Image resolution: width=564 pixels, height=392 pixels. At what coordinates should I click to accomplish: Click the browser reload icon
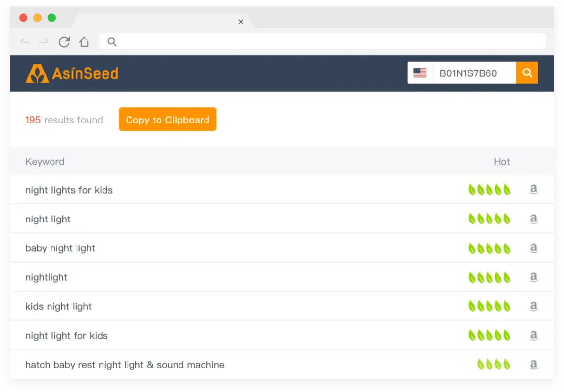click(x=64, y=42)
